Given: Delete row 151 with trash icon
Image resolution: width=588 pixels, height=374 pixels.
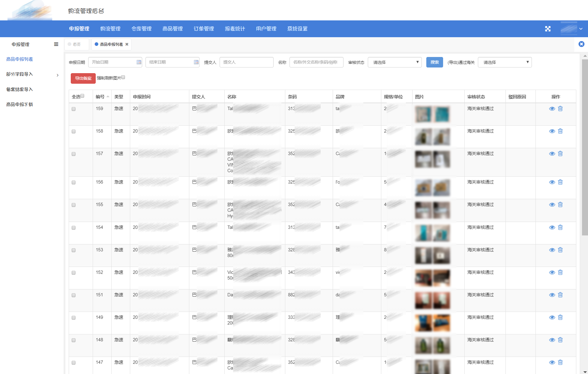Looking at the screenshot, I should (560, 295).
